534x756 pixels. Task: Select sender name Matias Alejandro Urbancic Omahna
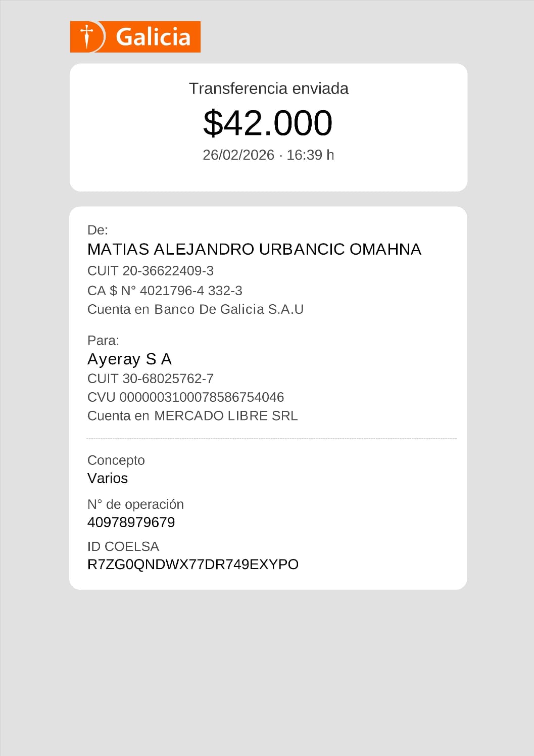[x=254, y=249]
